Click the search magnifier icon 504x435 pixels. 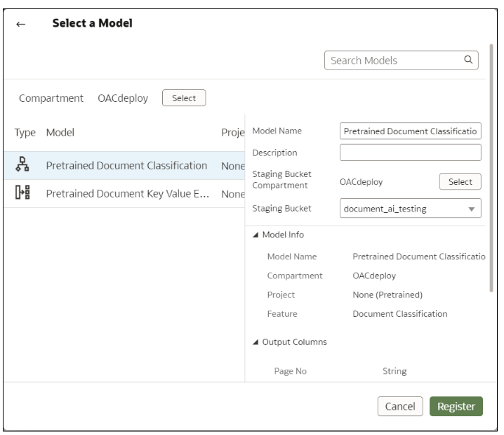467,60
